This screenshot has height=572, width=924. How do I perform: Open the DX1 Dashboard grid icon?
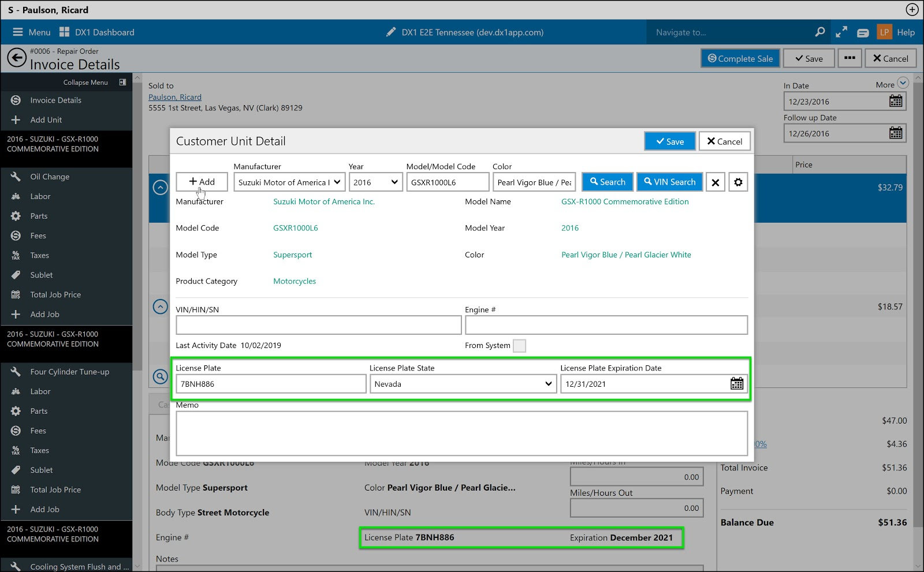click(x=64, y=32)
